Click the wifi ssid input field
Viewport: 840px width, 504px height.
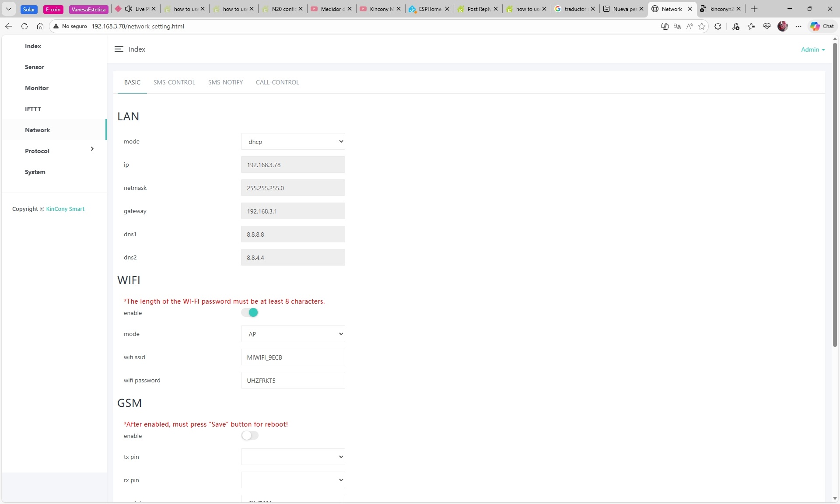pyautogui.click(x=293, y=357)
